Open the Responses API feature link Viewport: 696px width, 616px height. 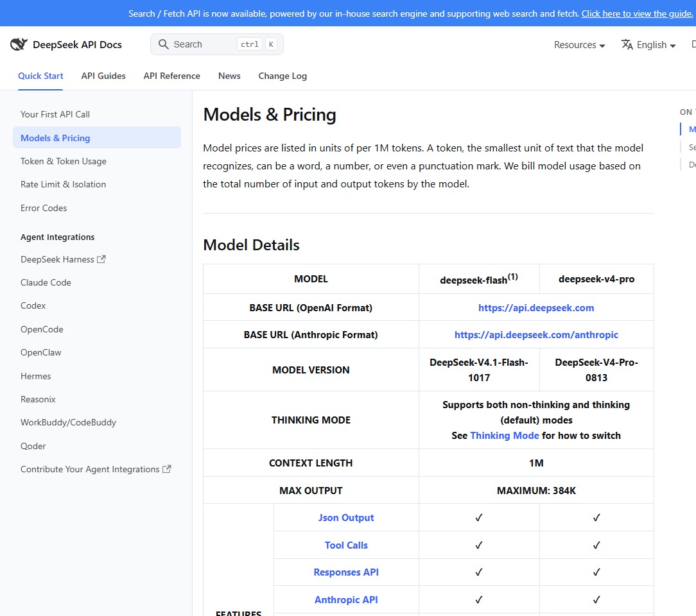coord(346,572)
